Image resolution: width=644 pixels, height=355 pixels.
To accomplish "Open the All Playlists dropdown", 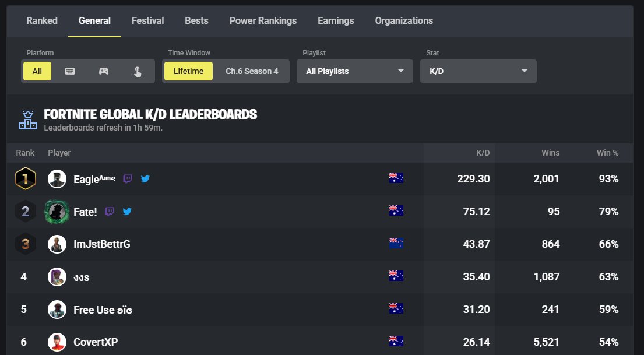I will pyautogui.click(x=355, y=71).
